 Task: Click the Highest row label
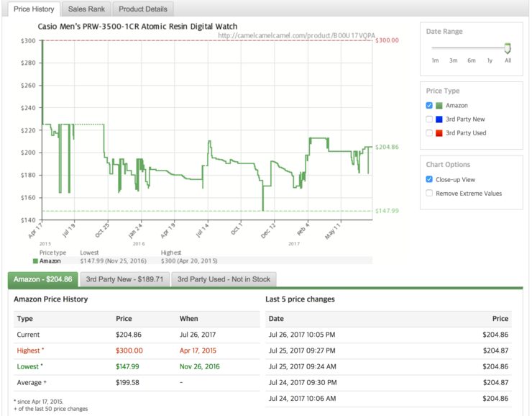(29, 351)
